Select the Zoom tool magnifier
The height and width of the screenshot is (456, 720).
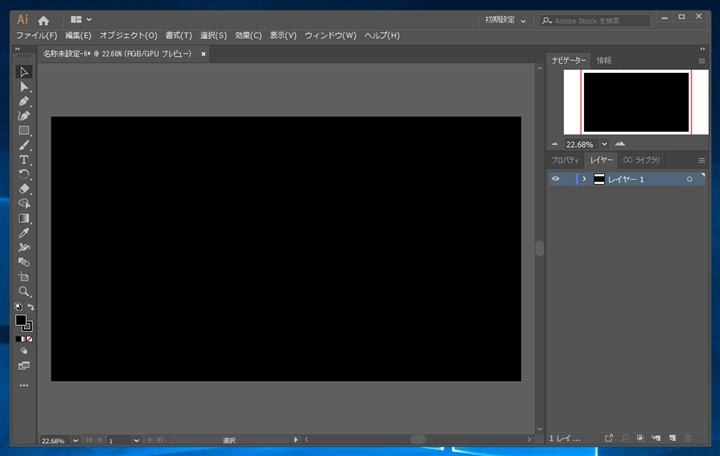point(24,292)
